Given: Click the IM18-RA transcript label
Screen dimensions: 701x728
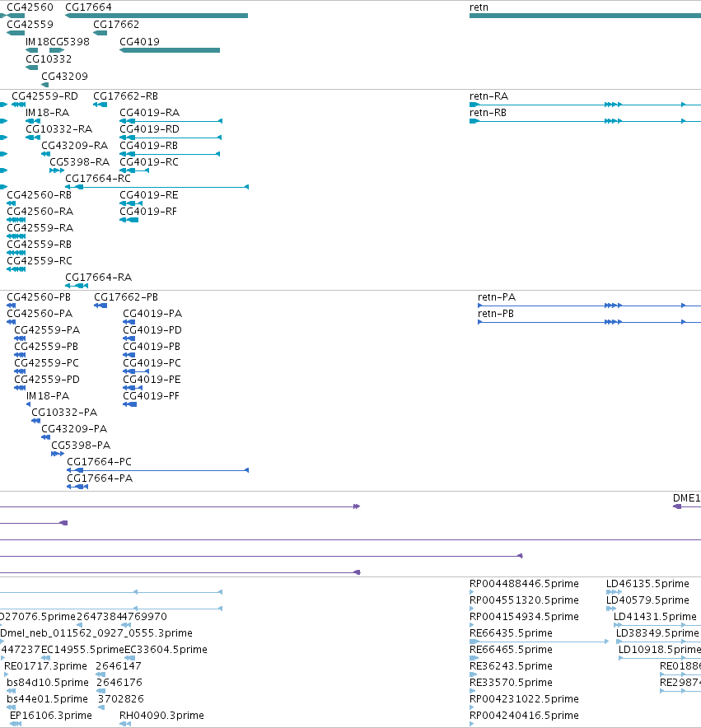Looking at the screenshot, I should point(47,113).
